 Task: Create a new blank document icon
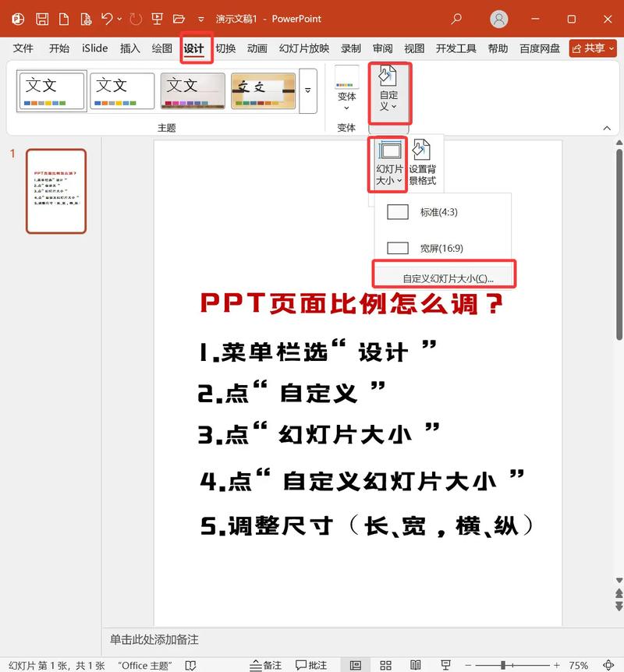point(63,19)
